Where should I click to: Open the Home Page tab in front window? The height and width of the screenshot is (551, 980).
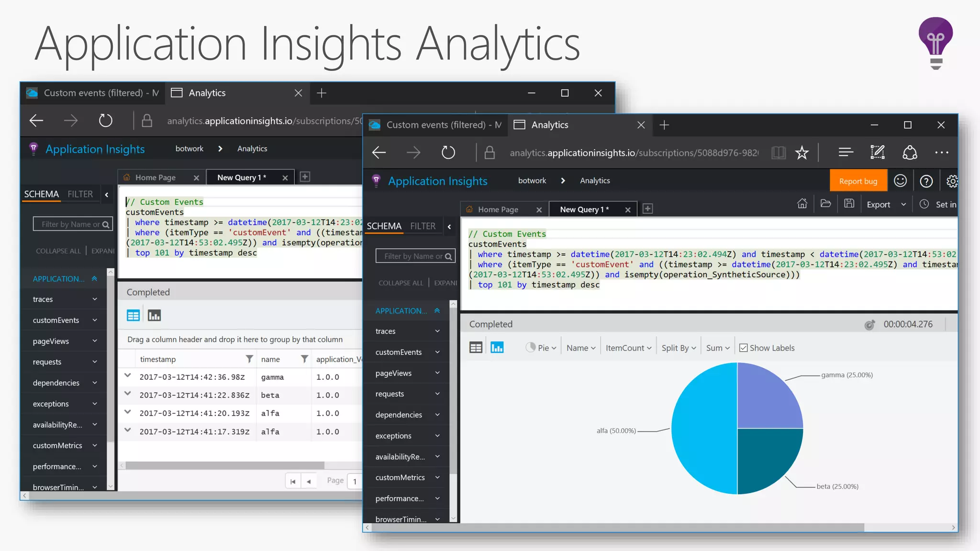tap(498, 209)
